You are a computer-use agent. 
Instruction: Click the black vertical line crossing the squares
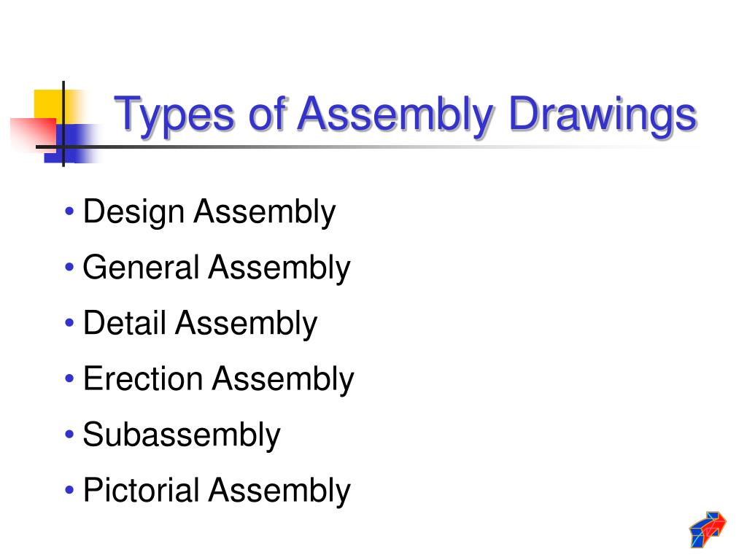(x=63, y=124)
